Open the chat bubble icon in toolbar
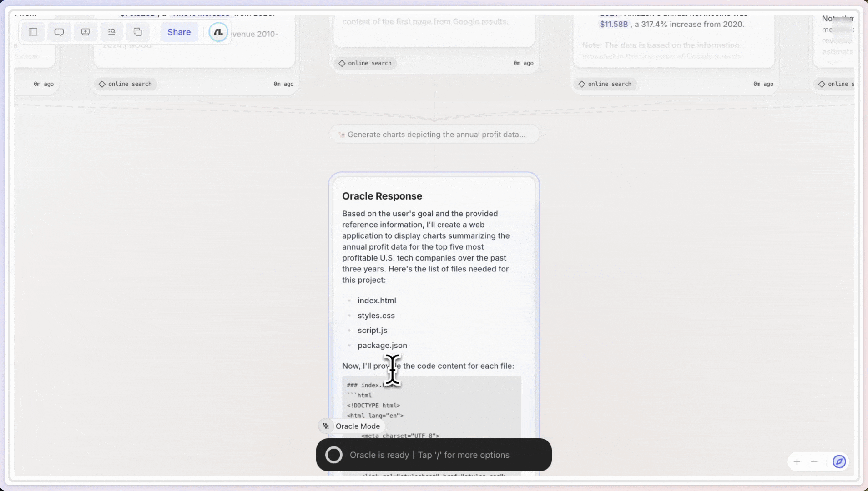 coord(59,32)
